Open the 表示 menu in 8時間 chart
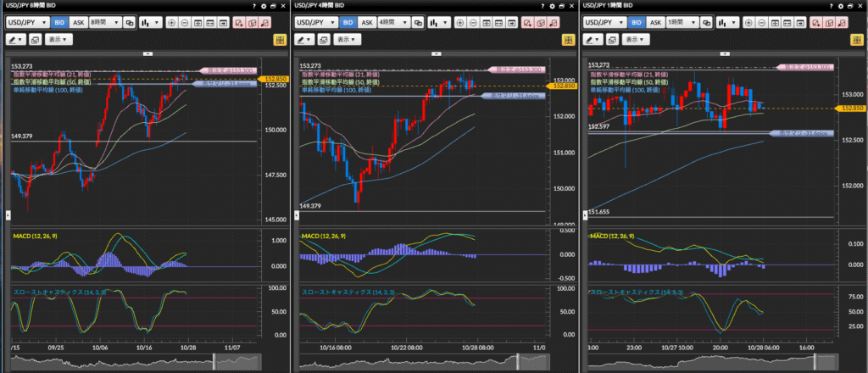This screenshot has height=373, width=868. [x=59, y=39]
